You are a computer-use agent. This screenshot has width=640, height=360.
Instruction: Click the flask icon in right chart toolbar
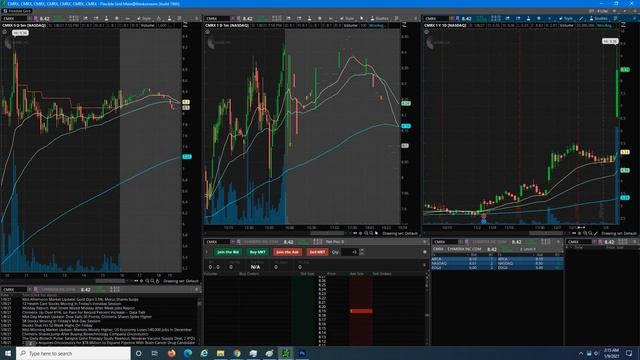(x=528, y=18)
